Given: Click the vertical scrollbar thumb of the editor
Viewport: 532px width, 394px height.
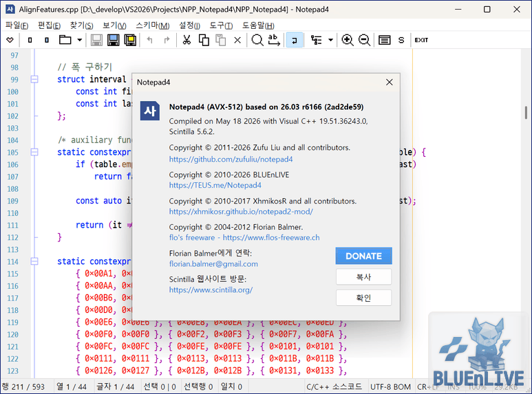Looking at the screenshot, I should click(526, 113).
